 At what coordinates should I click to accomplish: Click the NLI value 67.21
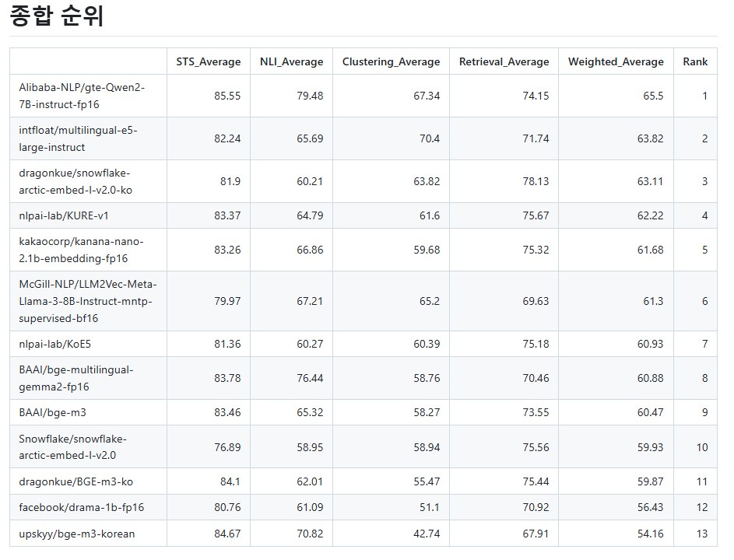(x=310, y=301)
